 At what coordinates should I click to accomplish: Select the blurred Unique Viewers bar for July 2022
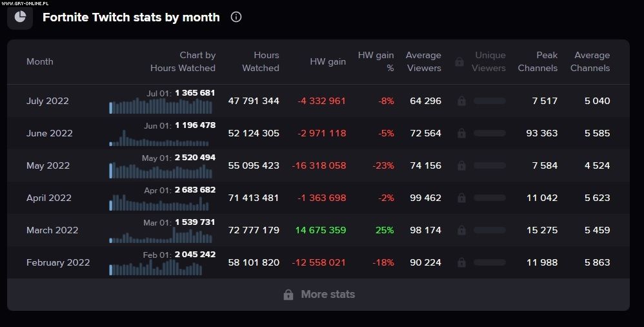[490, 101]
